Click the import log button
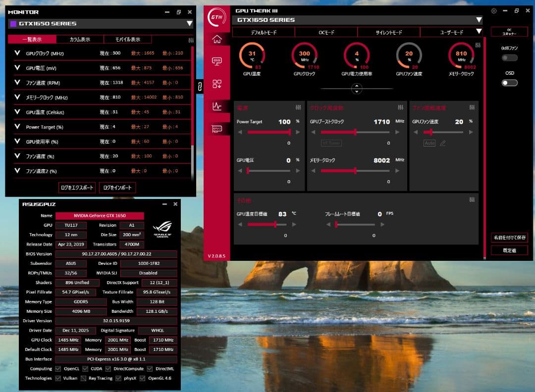This screenshot has height=392, width=535. tap(117, 188)
